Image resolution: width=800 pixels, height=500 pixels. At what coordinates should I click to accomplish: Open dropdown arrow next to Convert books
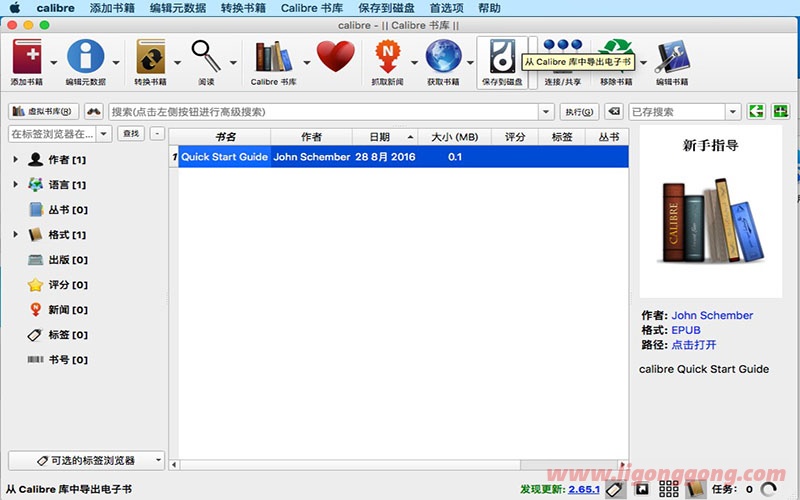click(x=177, y=63)
